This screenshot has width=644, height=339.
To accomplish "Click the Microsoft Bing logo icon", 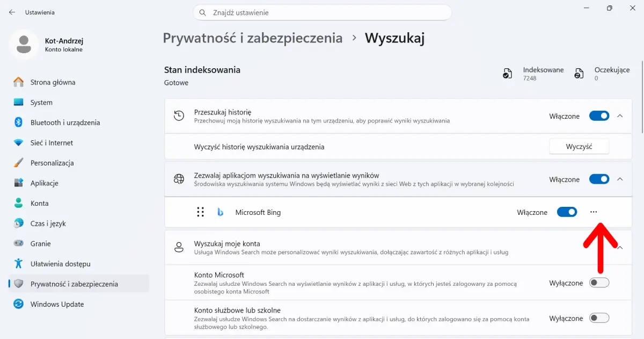I will [x=220, y=212].
